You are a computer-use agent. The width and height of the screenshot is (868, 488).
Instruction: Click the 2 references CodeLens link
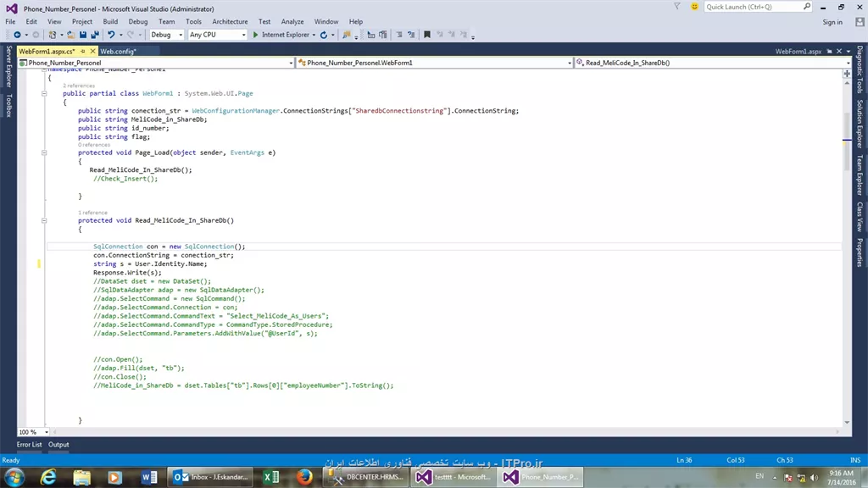(x=79, y=86)
